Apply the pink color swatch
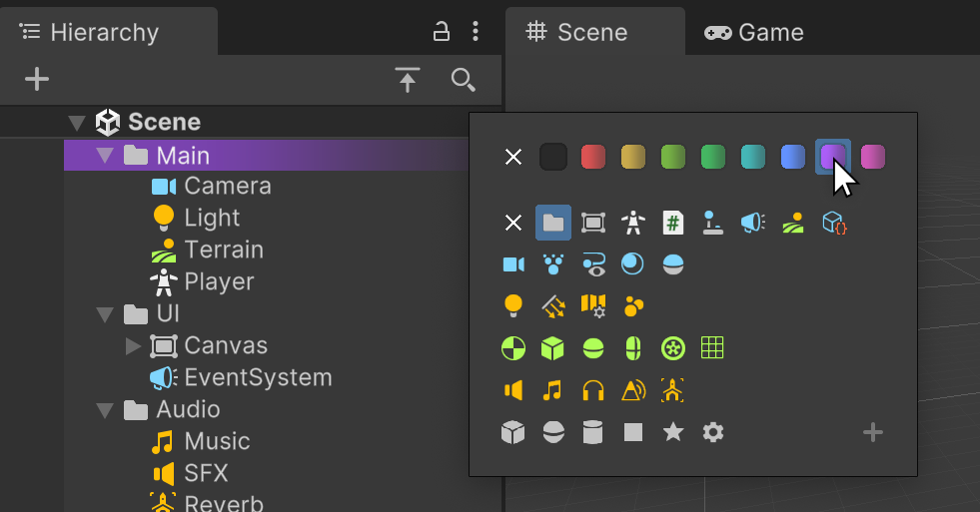The width and height of the screenshot is (980, 512). (x=873, y=157)
